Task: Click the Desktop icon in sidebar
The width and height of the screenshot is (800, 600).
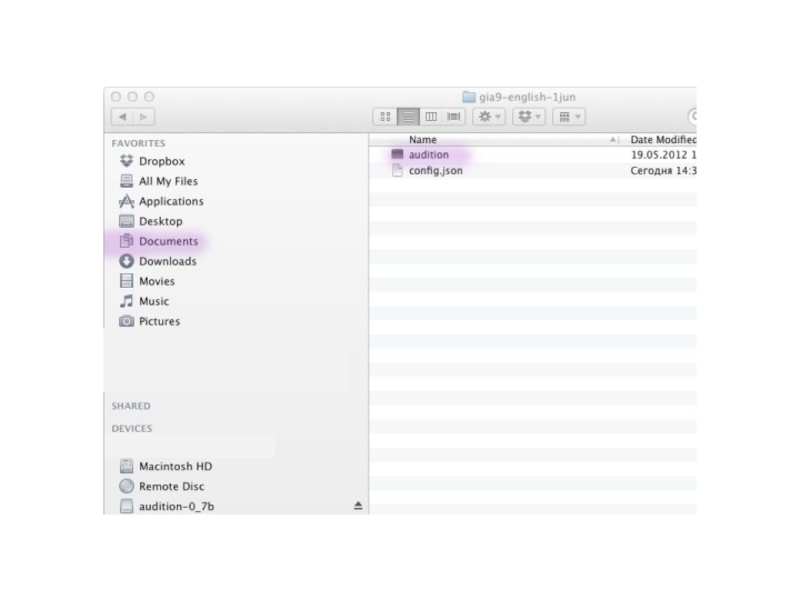Action: (x=127, y=221)
